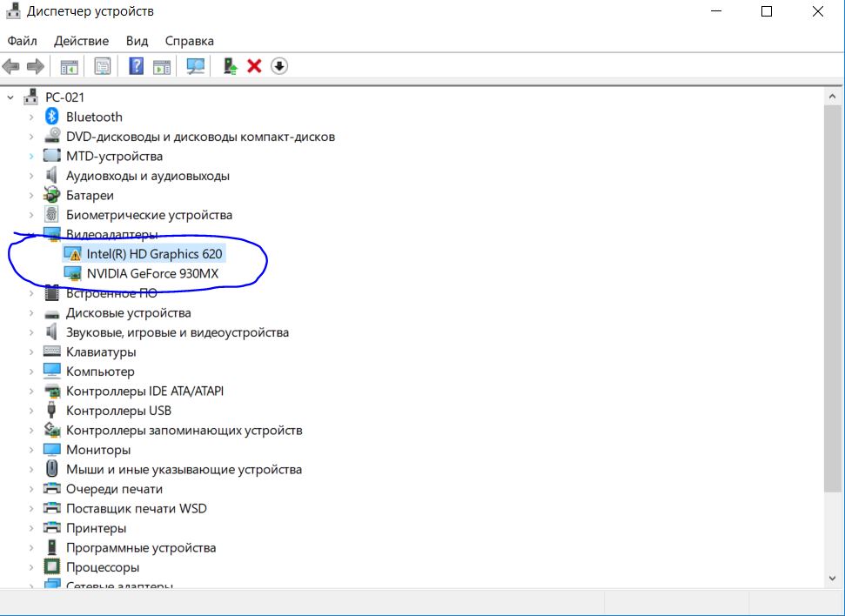Expand Компьютер node chevron
This screenshot has width=845, height=616.
coord(31,372)
